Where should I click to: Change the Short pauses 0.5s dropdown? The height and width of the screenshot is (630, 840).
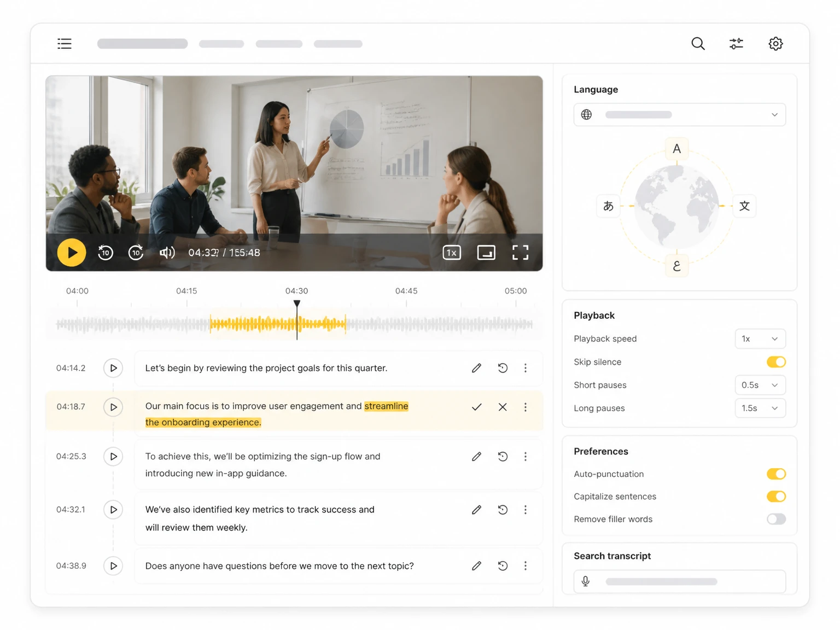(x=760, y=385)
